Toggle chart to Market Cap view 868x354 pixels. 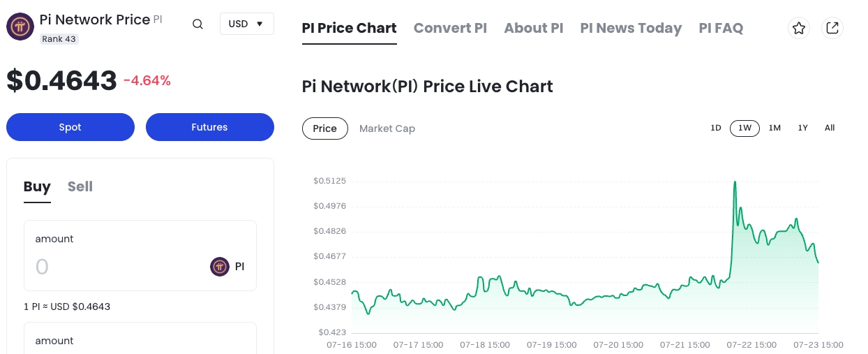coord(387,128)
